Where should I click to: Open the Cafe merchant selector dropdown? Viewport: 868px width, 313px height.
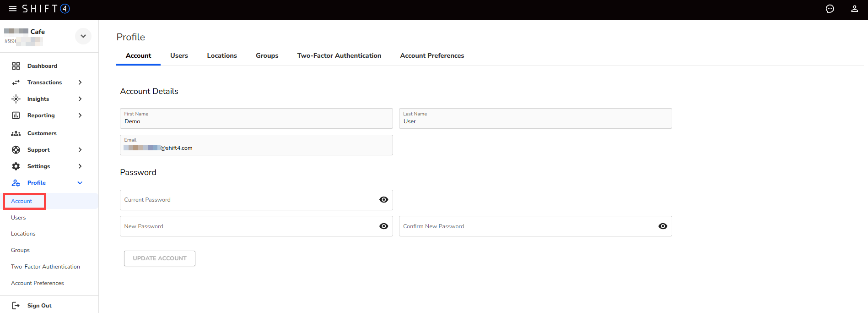coord(83,36)
